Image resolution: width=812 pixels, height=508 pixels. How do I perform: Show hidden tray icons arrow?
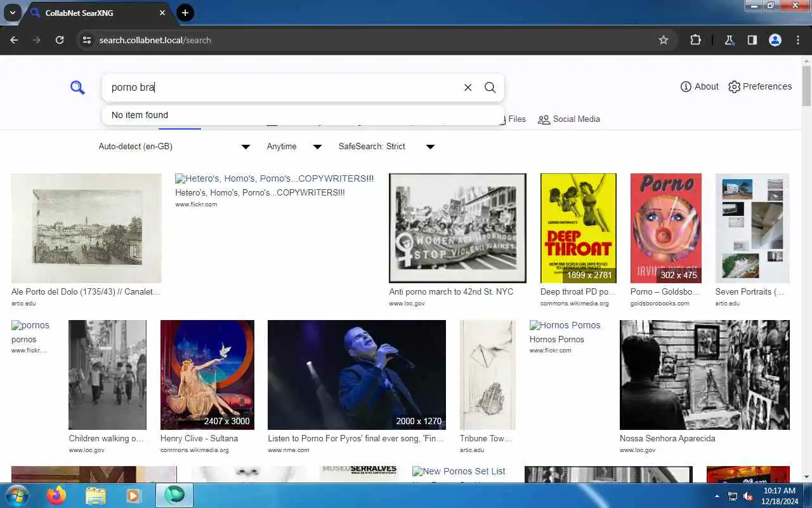pyautogui.click(x=717, y=496)
